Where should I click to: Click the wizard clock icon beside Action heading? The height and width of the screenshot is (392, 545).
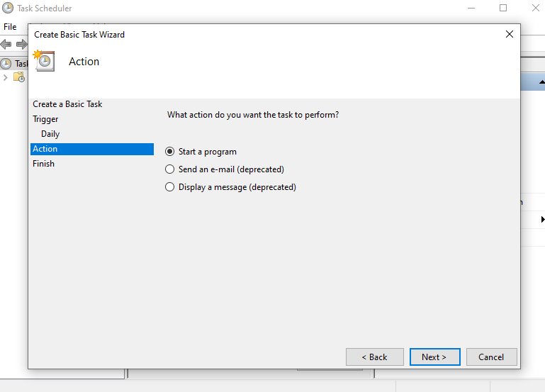pos(44,61)
